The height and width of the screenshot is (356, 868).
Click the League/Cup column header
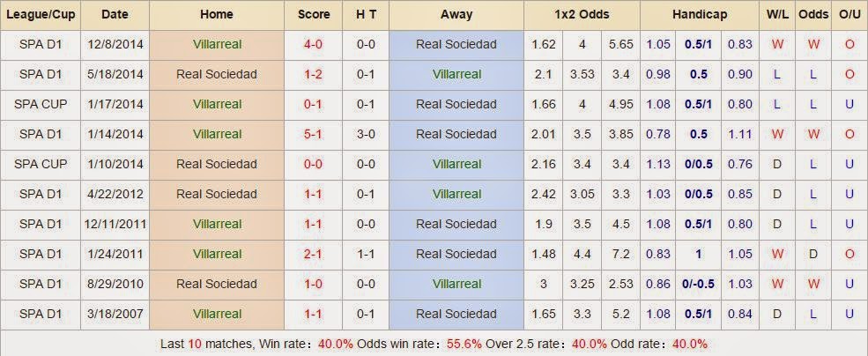[41, 15]
